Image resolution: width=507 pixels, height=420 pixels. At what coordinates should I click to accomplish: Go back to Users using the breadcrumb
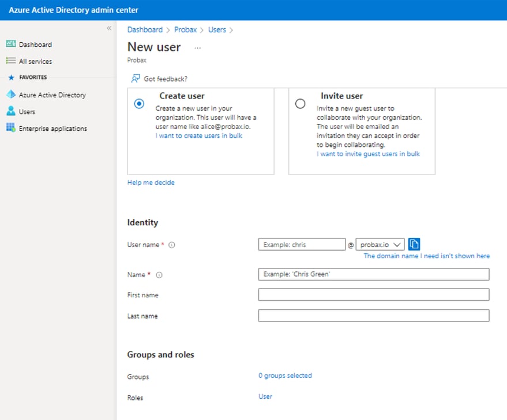tap(216, 29)
